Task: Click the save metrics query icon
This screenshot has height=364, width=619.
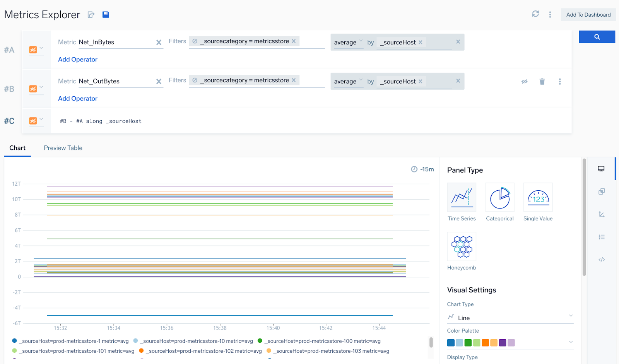Action: pyautogui.click(x=106, y=15)
